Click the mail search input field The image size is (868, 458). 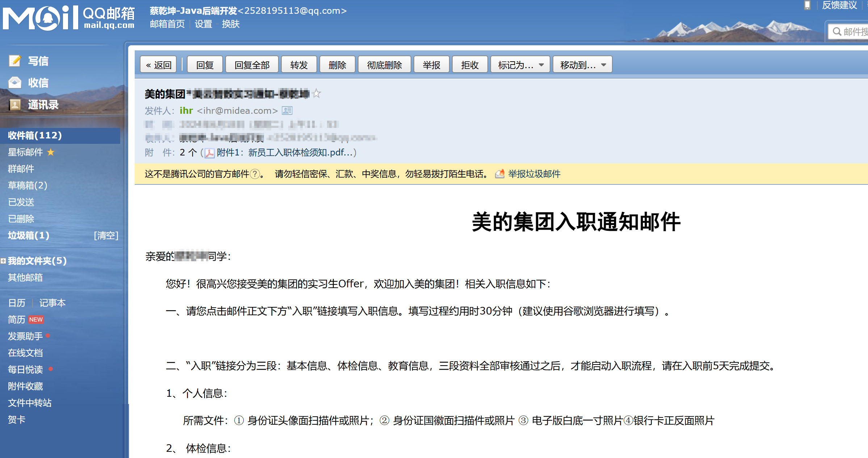click(848, 32)
